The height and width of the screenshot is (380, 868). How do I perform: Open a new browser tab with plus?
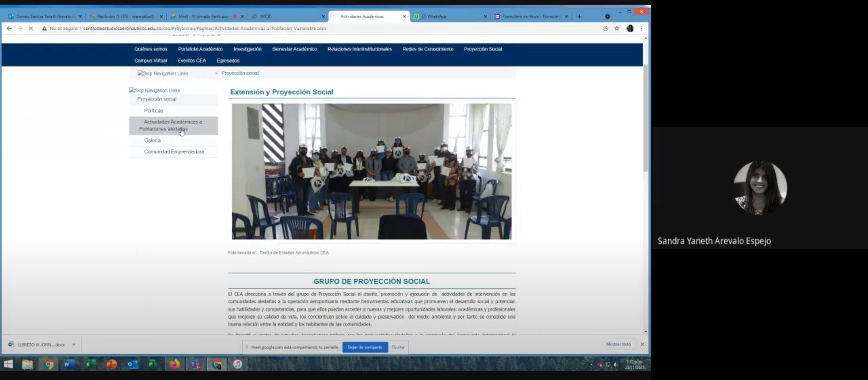579,16
